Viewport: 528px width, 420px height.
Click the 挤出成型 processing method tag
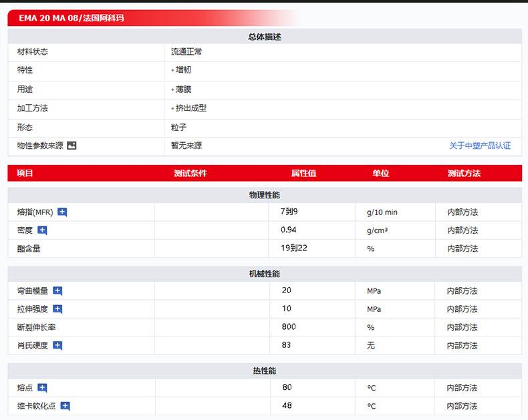pos(190,108)
